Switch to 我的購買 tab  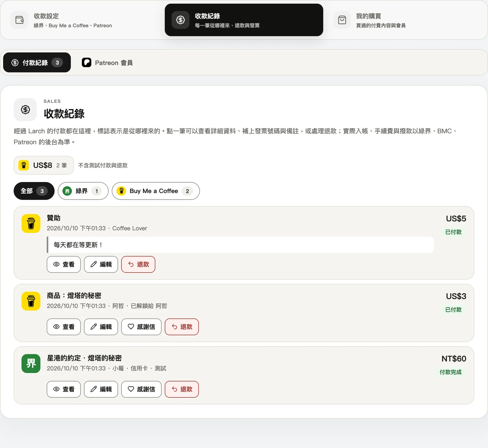coord(406,20)
